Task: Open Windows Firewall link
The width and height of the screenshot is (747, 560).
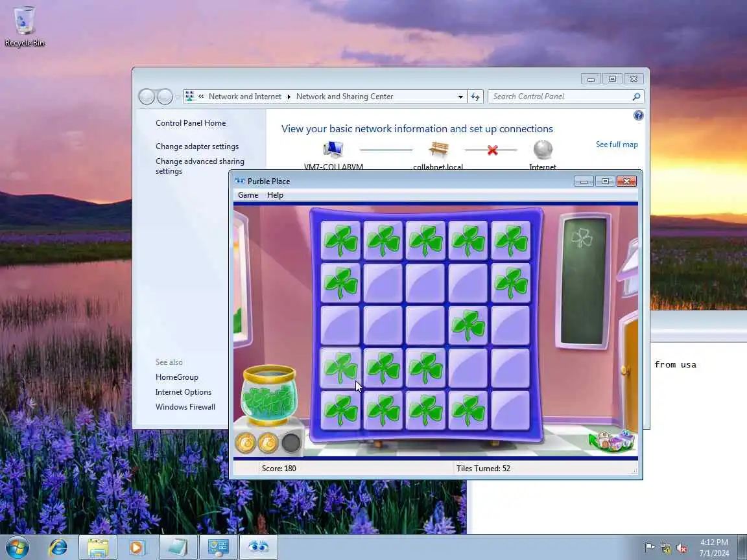Action: click(185, 406)
